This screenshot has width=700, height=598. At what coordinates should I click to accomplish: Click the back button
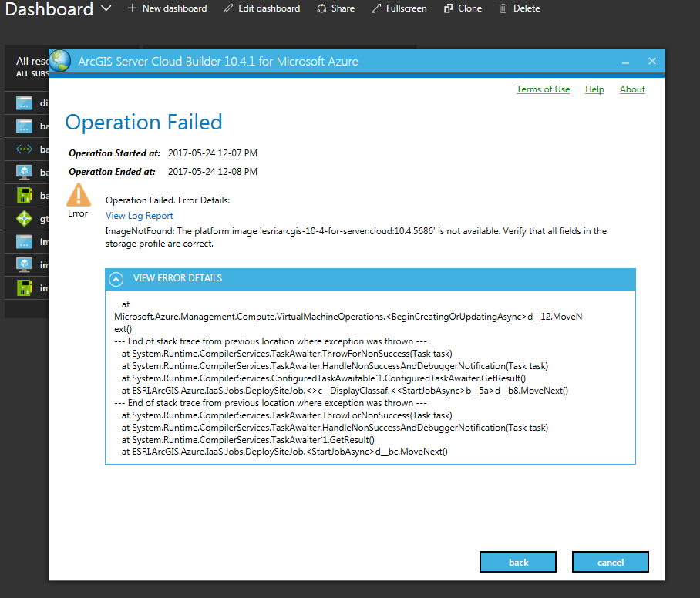point(518,562)
